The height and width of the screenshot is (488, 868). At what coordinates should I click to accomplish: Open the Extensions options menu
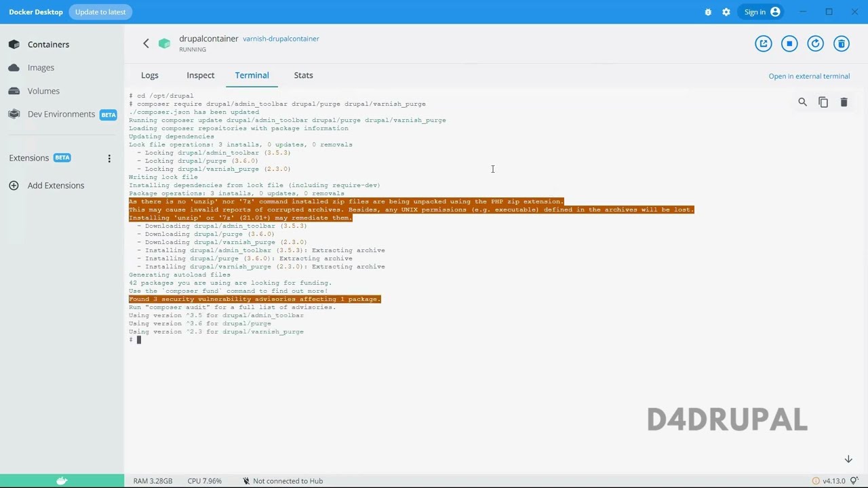pyautogui.click(x=109, y=159)
